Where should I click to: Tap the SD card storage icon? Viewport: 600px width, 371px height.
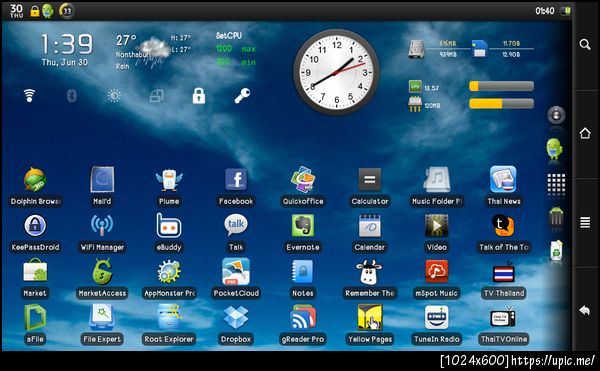click(479, 49)
